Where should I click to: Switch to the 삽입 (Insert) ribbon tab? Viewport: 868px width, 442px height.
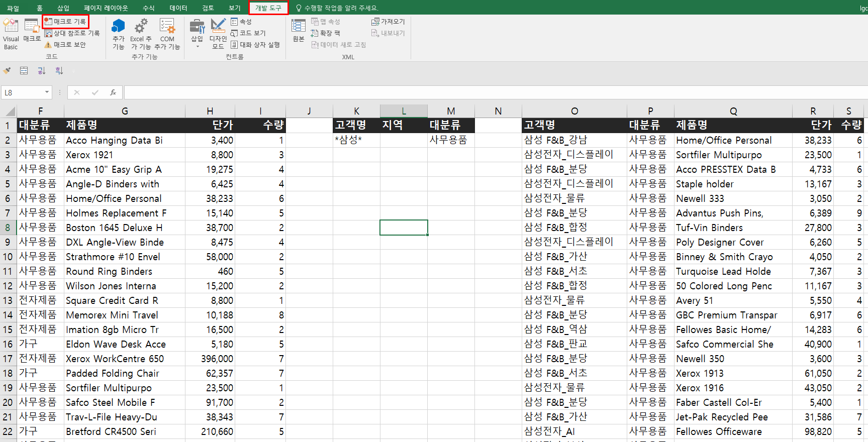pos(63,8)
